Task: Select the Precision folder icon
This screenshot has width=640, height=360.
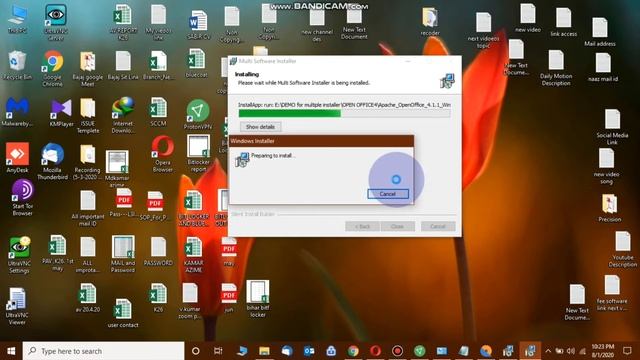Action: [x=609, y=208]
